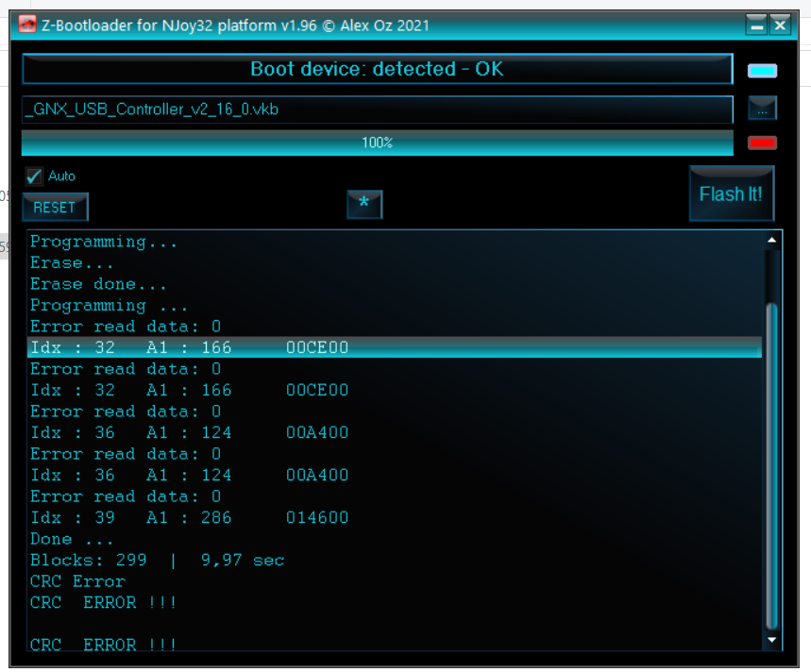
Task: Select the 'Done ...' log line
Action: tap(394, 539)
